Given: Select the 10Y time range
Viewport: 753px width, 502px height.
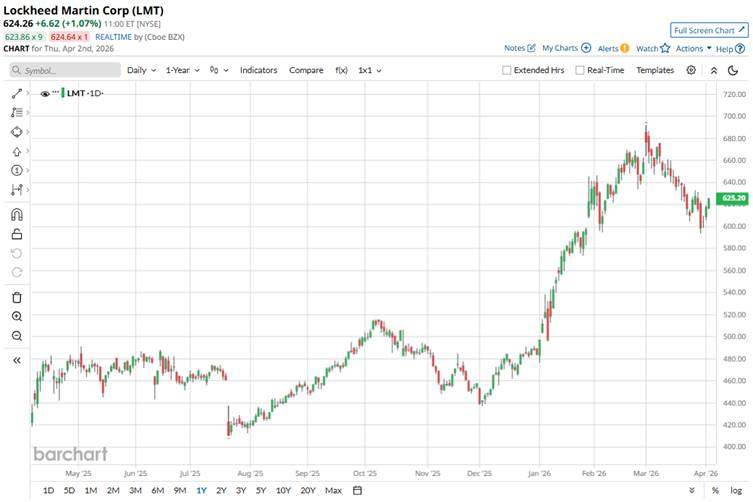Looking at the screenshot, I should point(283,490).
